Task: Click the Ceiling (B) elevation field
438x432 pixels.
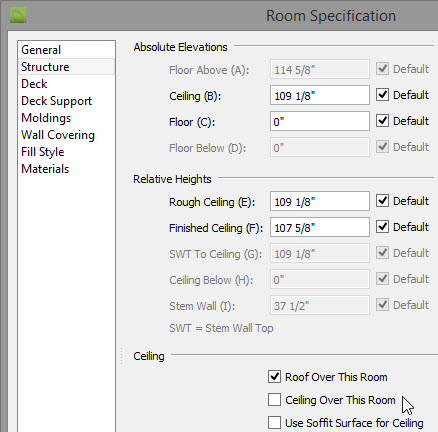Action: (x=320, y=95)
